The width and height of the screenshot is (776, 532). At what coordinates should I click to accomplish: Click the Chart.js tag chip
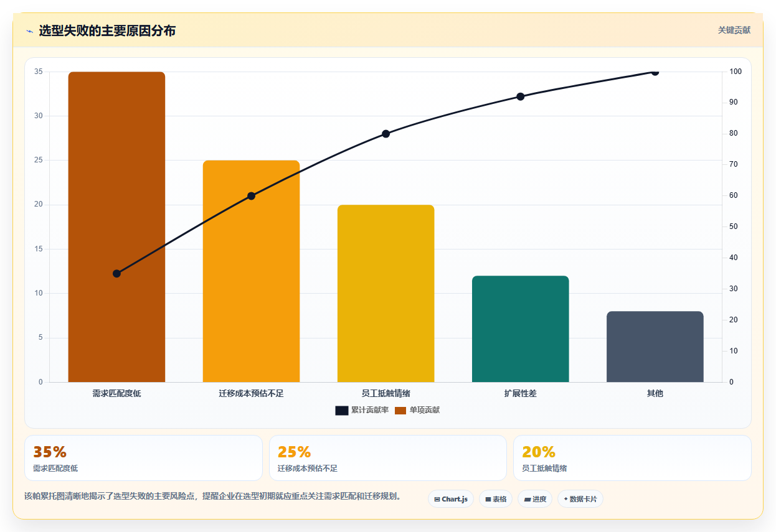point(451,499)
